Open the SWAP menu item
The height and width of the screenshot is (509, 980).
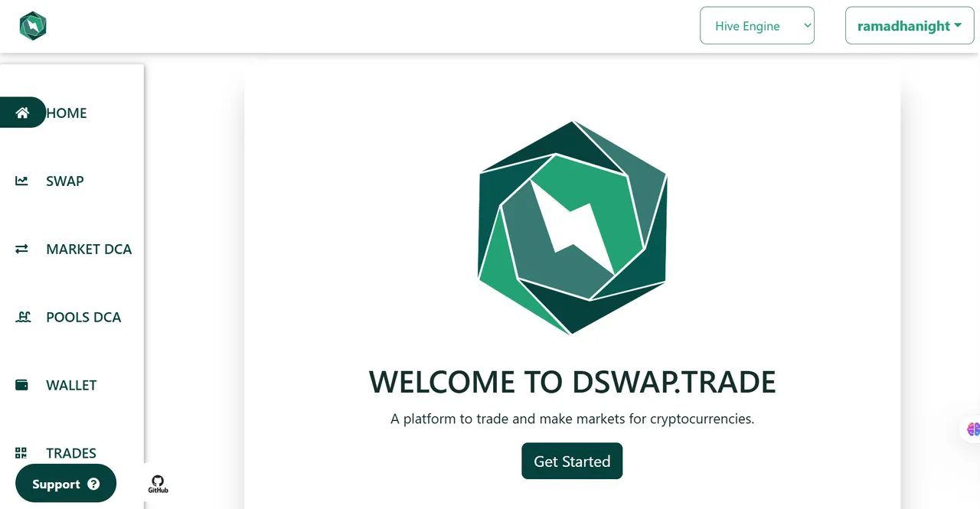[x=65, y=181]
